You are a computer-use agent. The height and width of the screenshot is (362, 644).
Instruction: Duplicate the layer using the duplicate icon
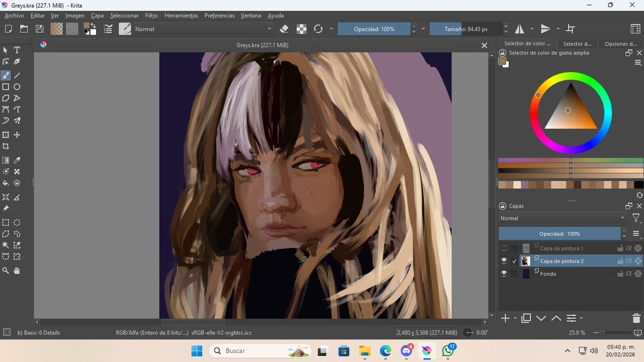[x=525, y=318]
